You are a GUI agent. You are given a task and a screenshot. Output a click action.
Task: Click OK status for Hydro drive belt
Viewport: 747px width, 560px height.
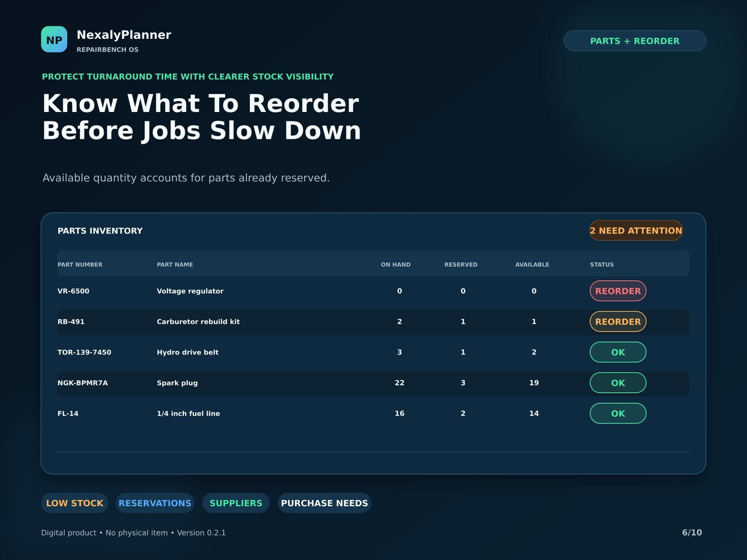618,352
